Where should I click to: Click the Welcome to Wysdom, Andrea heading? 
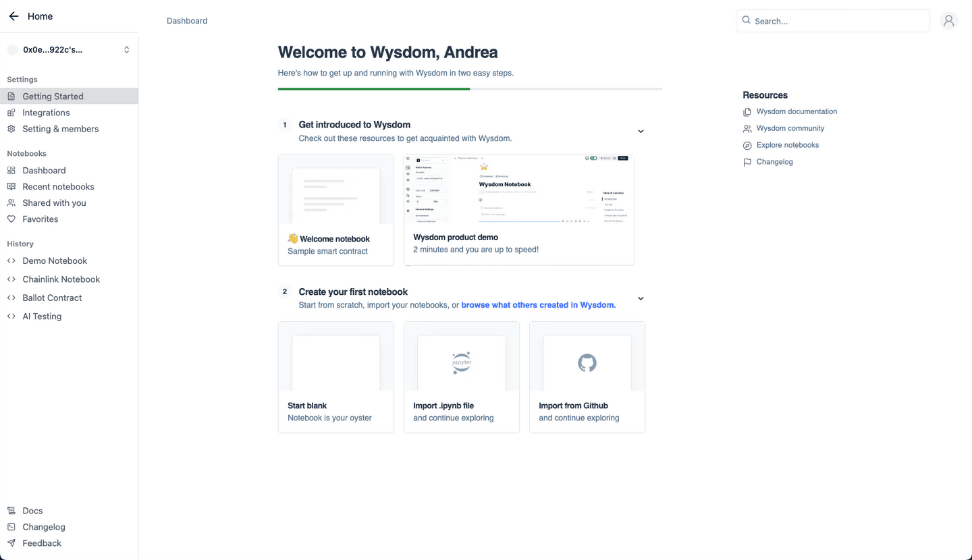click(x=388, y=52)
